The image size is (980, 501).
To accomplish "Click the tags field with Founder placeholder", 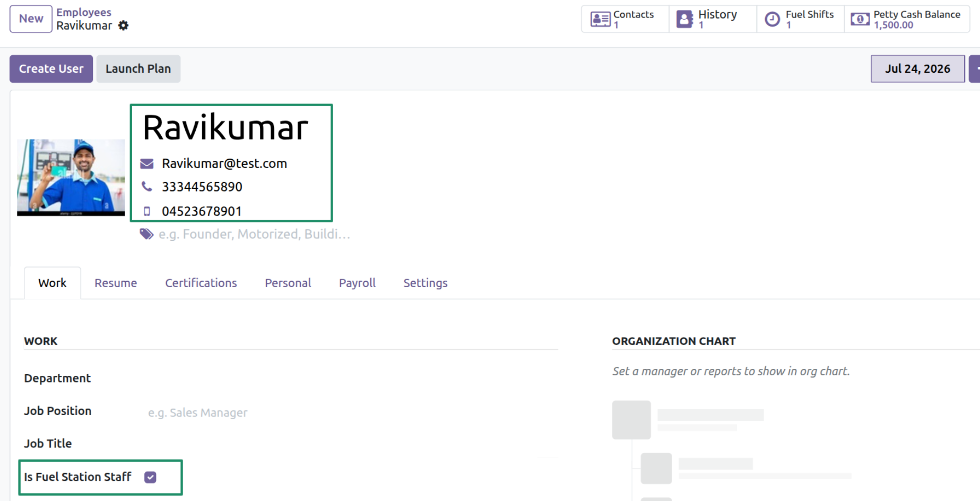I will (x=254, y=234).
